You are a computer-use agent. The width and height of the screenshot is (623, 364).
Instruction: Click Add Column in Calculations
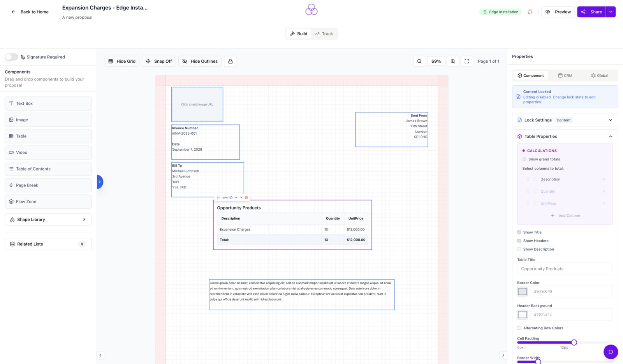click(565, 215)
